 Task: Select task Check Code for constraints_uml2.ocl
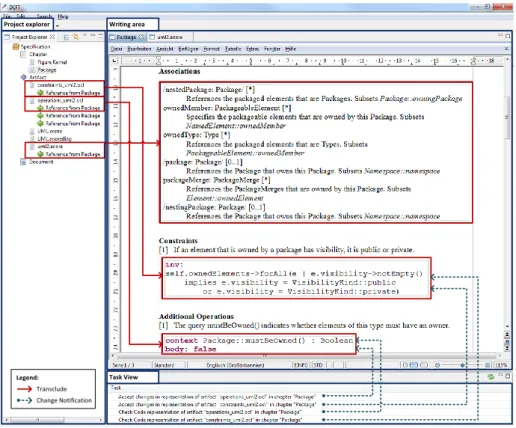pos(210,420)
